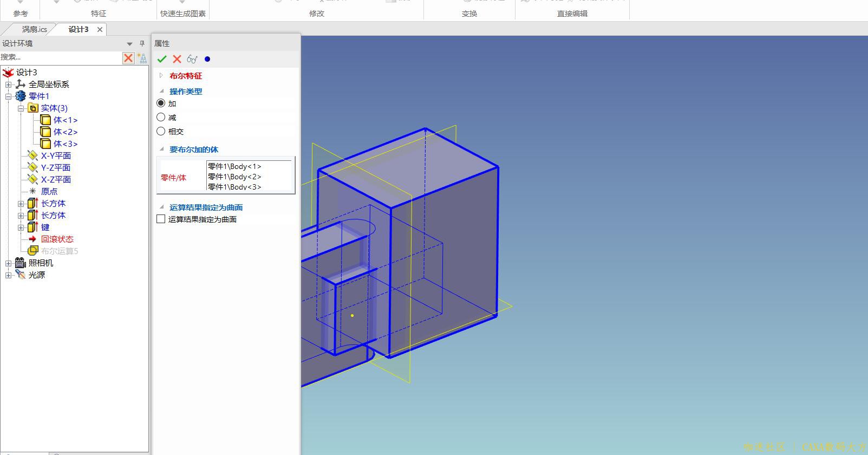The width and height of the screenshot is (868, 455).
Task: Cancel operation with red X in 属性 panel
Action: [177, 59]
